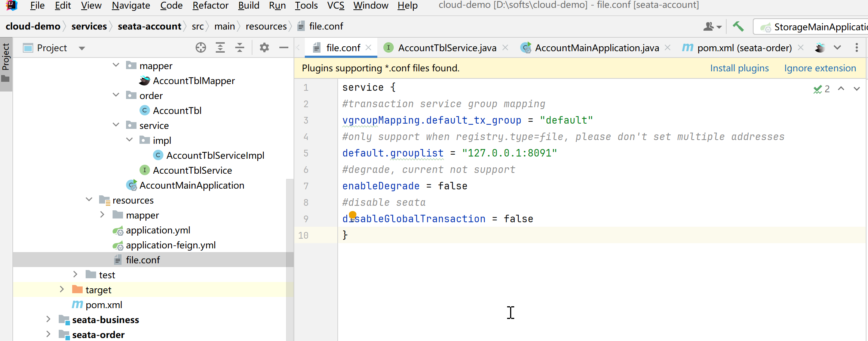The height and width of the screenshot is (341, 868).
Task: Collapse the resources folder
Action: click(x=89, y=200)
